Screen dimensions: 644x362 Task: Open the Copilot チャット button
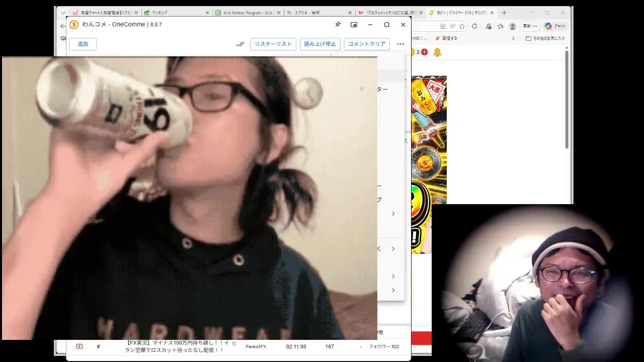[x=555, y=26]
